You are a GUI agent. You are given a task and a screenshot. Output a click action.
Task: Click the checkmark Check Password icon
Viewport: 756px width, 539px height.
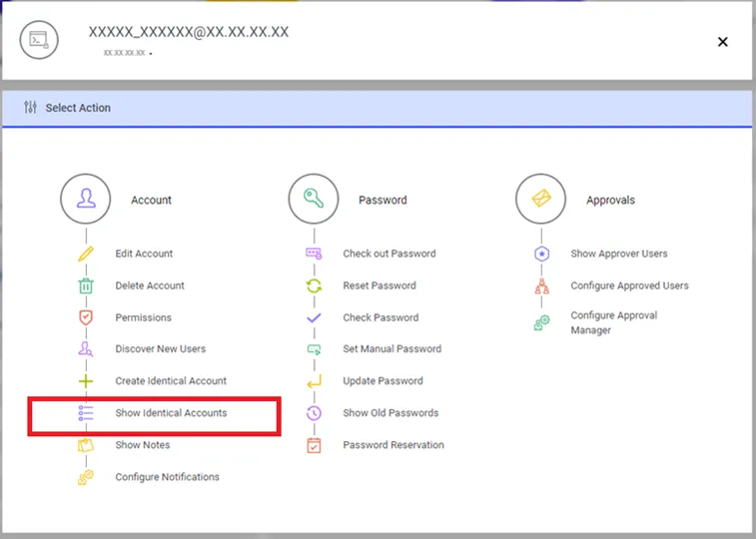coord(314,317)
